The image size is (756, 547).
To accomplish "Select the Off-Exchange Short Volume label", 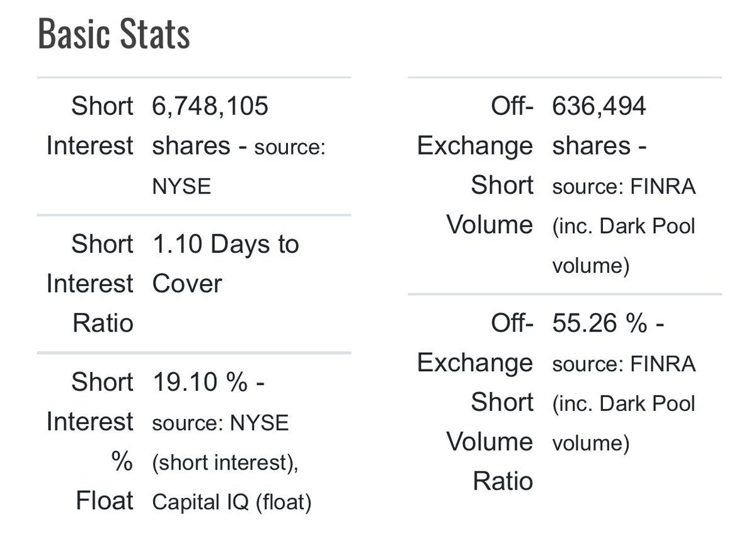I will pyautogui.click(x=475, y=166).
